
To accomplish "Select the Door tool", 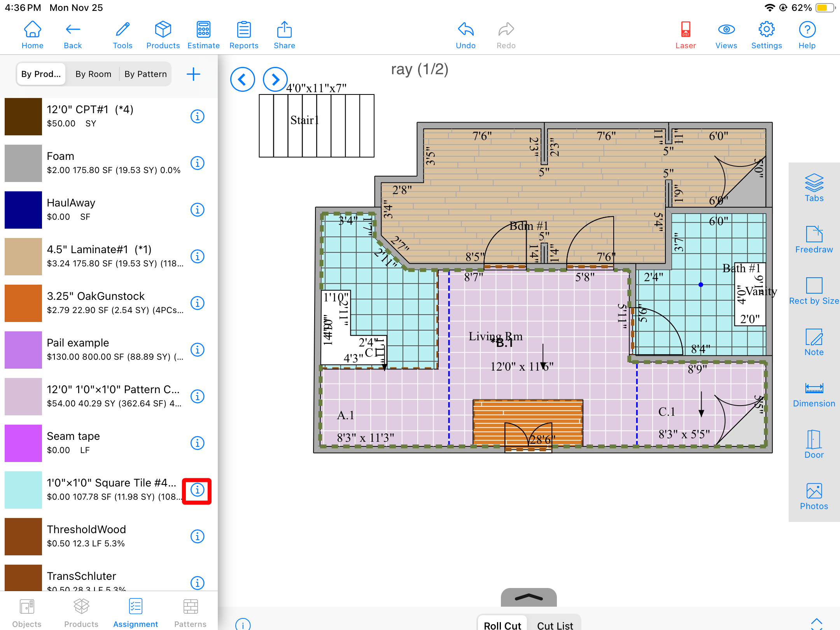I will pos(814,445).
